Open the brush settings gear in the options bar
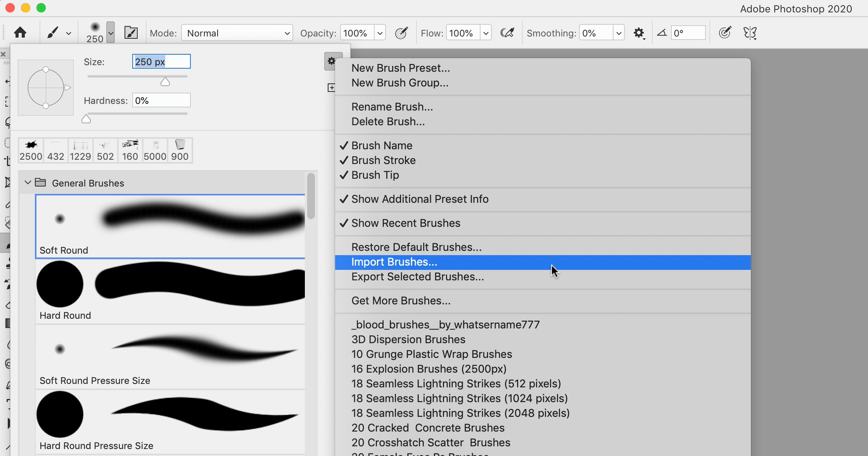Screen dimensions: 868x456 (639, 33)
